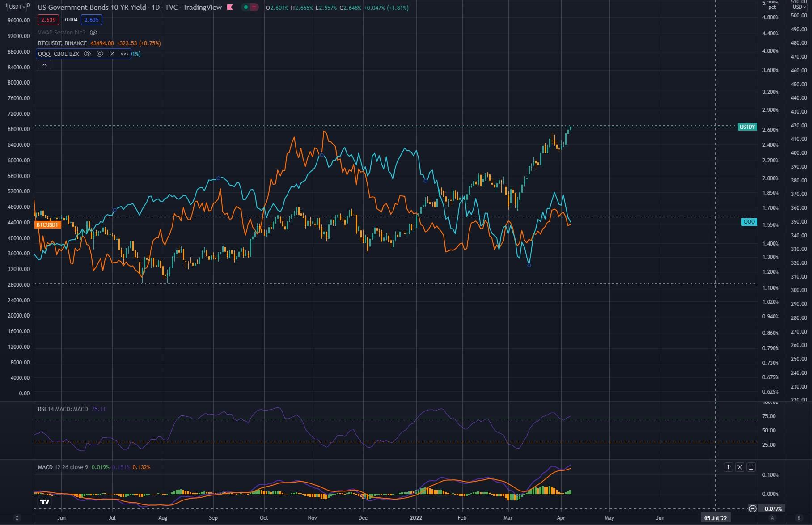The image size is (812, 525).
Task: Toggle visibility of QQQ with the eye icon
Action: click(87, 54)
